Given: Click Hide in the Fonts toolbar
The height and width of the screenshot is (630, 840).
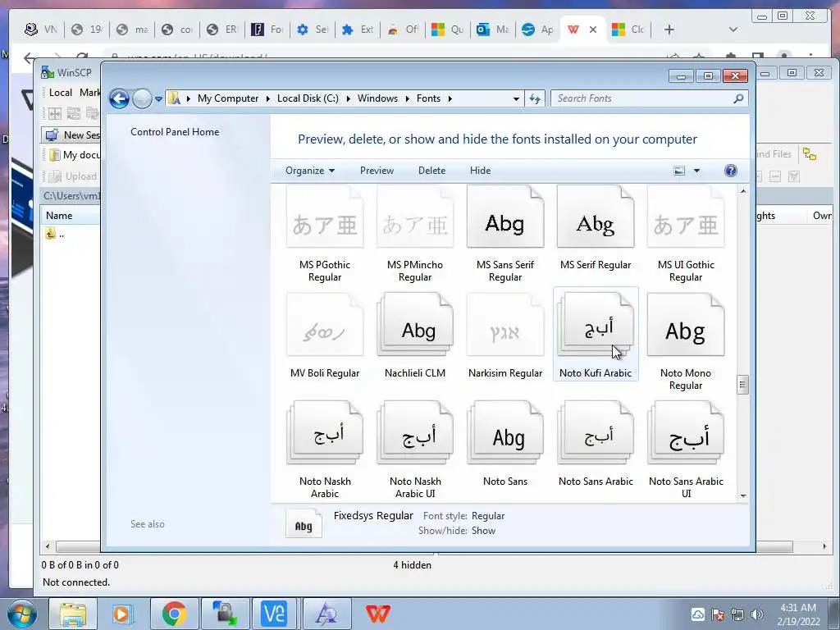Looking at the screenshot, I should [x=480, y=171].
